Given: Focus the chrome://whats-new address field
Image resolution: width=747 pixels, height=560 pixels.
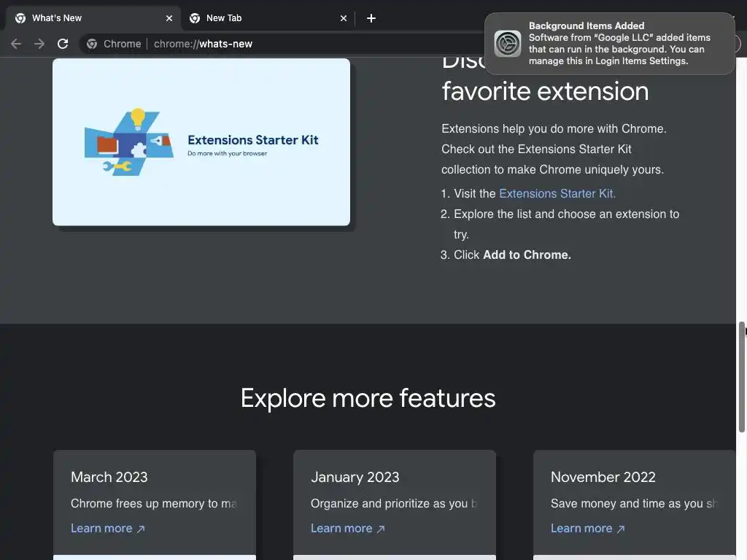Looking at the screenshot, I should 203,44.
